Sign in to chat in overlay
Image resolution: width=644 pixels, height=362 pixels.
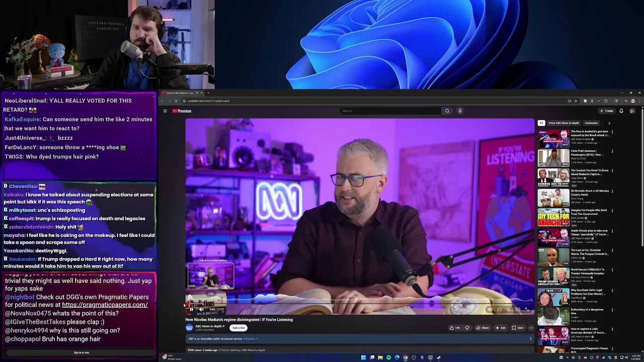click(x=82, y=353)
